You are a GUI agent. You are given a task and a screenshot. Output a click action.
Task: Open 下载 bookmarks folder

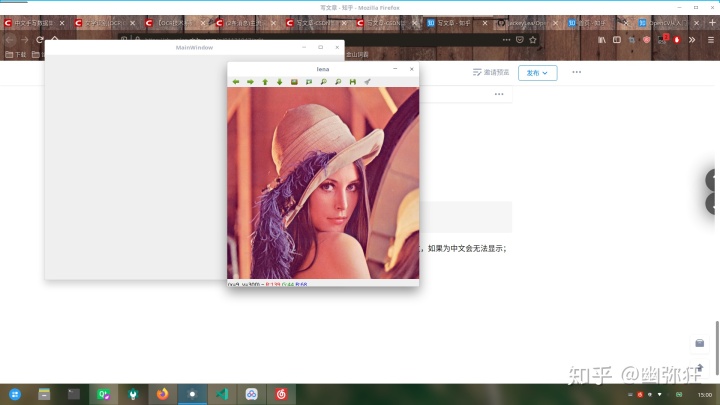click(16, 55)
